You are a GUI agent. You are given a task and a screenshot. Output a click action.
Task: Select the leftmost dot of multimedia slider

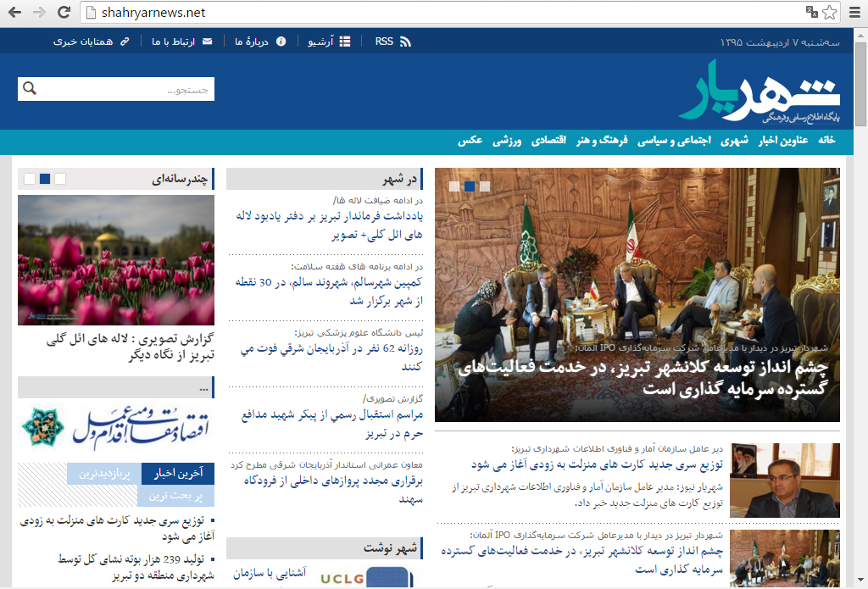click(x=30, y=179)
